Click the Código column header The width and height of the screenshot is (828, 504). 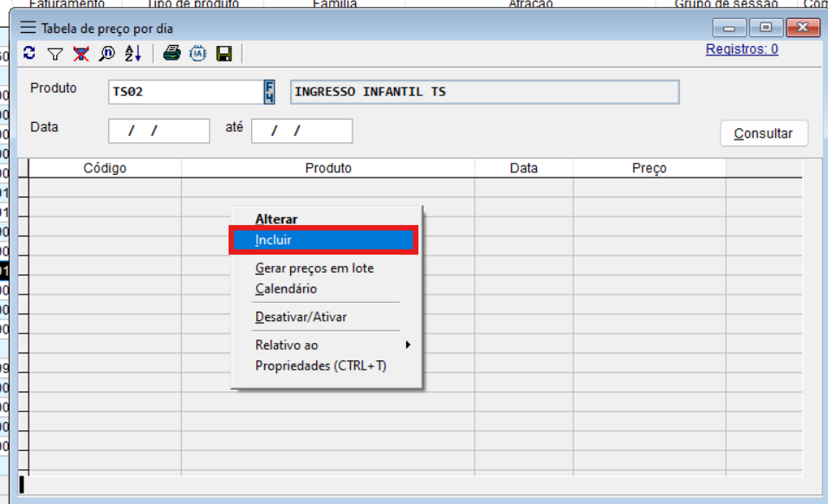coord(105,168)
